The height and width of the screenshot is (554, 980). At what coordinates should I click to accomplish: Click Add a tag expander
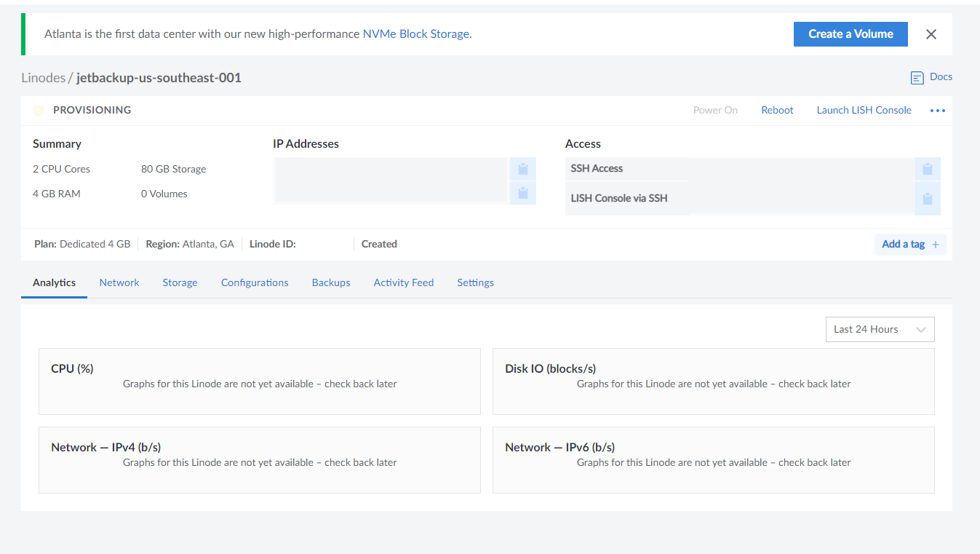909,244
